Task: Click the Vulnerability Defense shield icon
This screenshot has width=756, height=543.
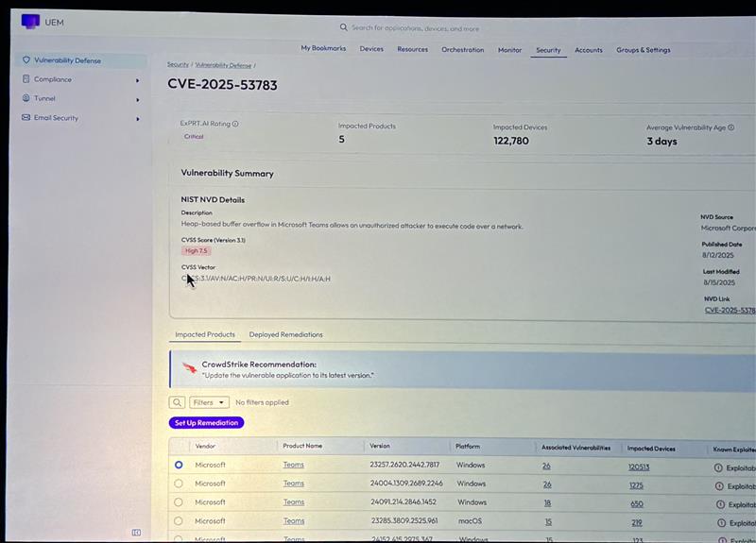Action: click(26, 60)
